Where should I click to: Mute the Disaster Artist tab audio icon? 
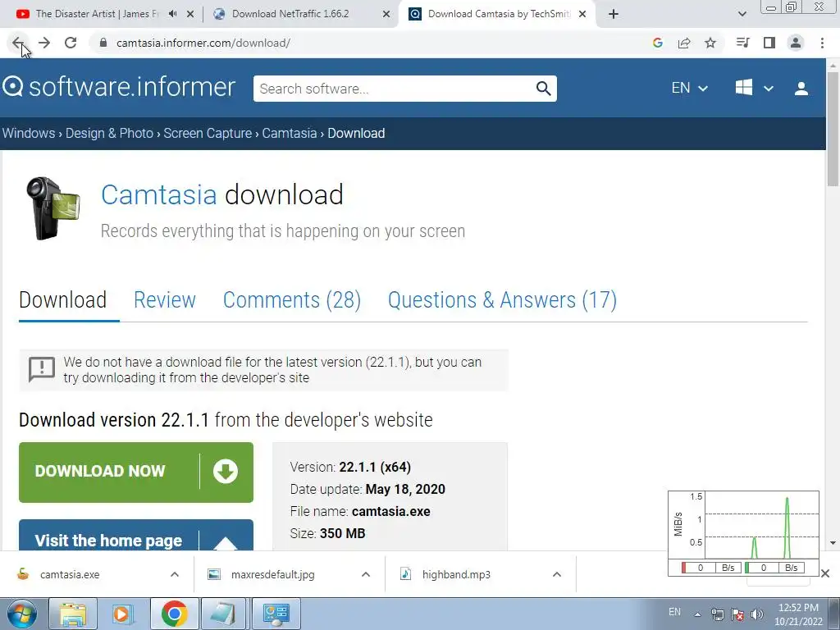(x=172, y=14)
